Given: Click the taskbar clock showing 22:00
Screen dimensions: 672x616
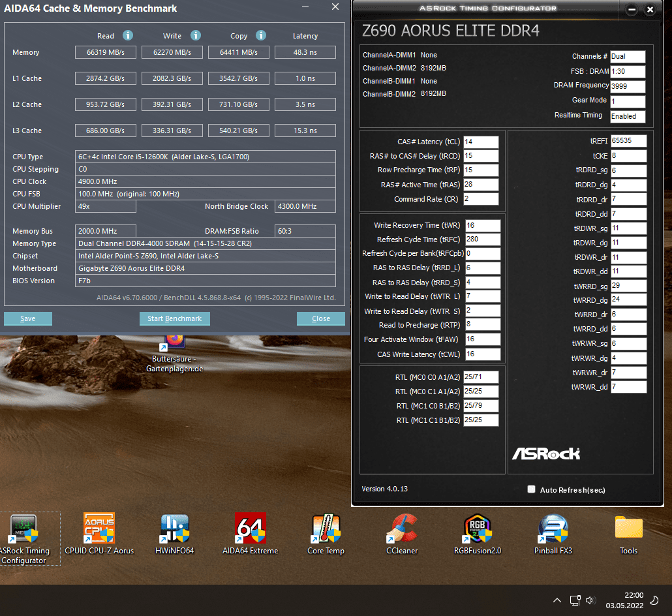Looking at the screenshot, I should [x=624, y=600].
